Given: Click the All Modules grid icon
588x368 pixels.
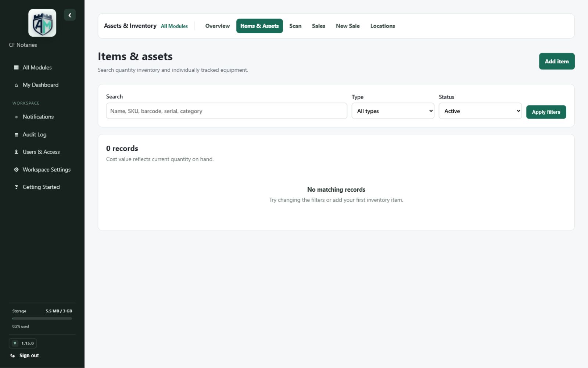Looking at the screenshot, I should (16, 67).
